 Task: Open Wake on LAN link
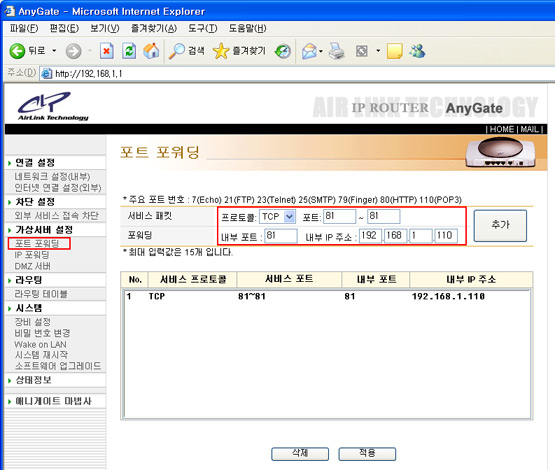[40, 344]
